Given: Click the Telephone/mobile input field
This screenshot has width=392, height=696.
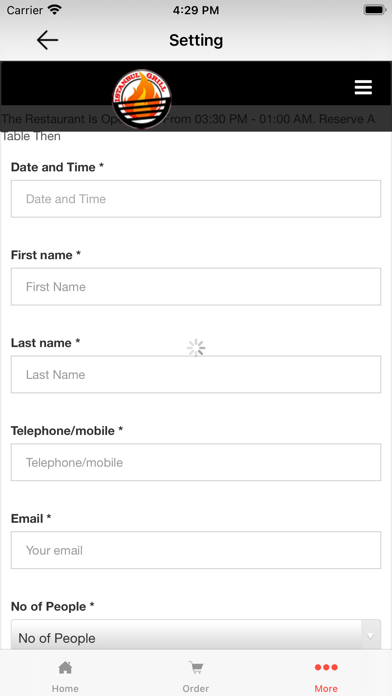Looking at the screenshot, I should [x=196, y=463].
